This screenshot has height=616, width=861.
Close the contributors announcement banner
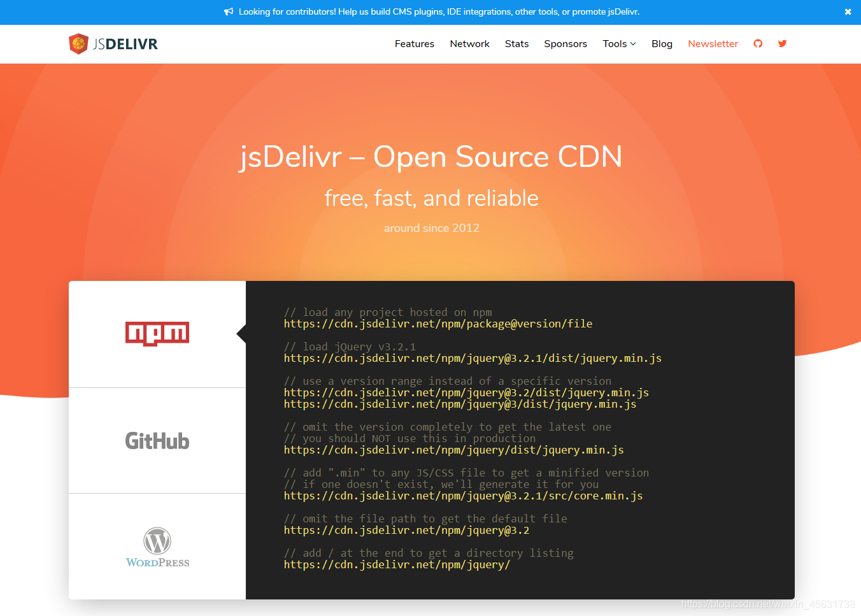[x=848, y=12]
